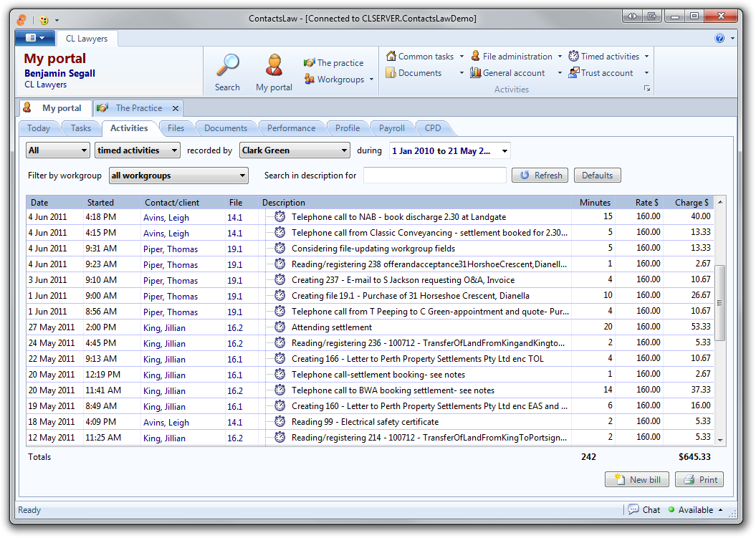Open the Profile tab
This screenshot has width=756, height=538.
tap(347, 128)
